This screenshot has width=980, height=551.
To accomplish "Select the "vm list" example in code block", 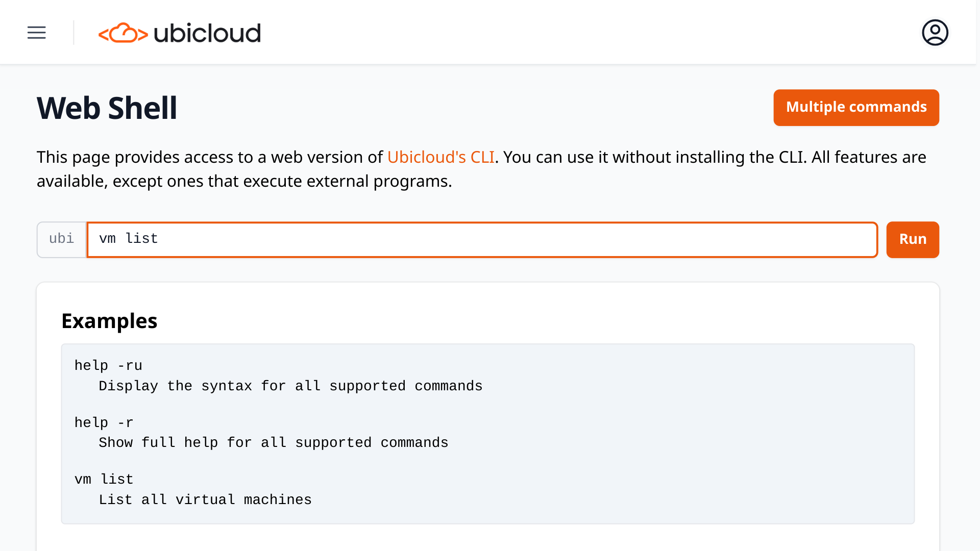I will (x=104, y=480).
